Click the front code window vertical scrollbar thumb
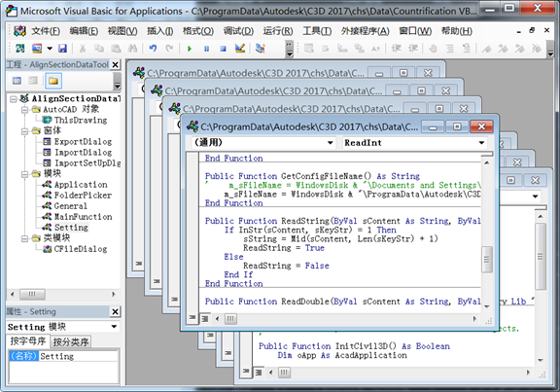This screenshot has width=560, height=392. coord(486,260)
